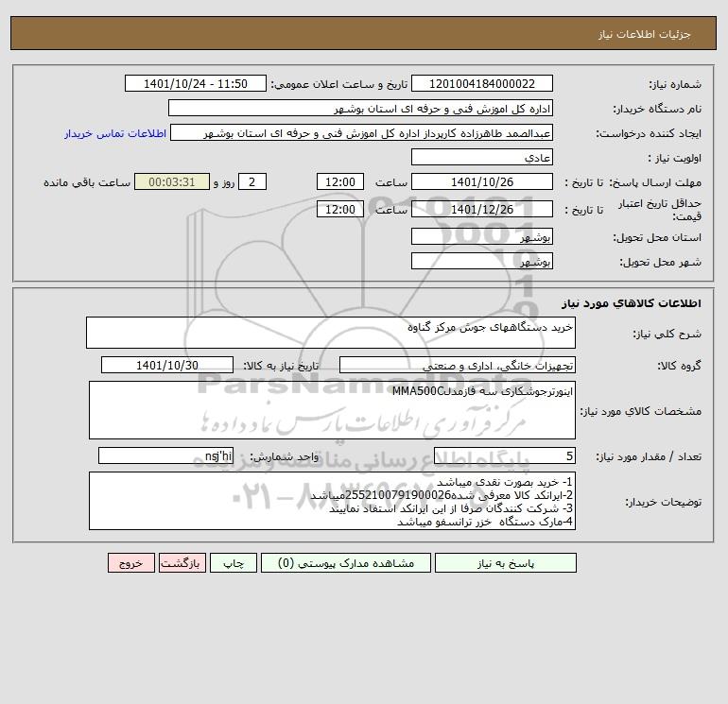
Task: Click the price validity time field 12:00
Action: coord(340,209)
